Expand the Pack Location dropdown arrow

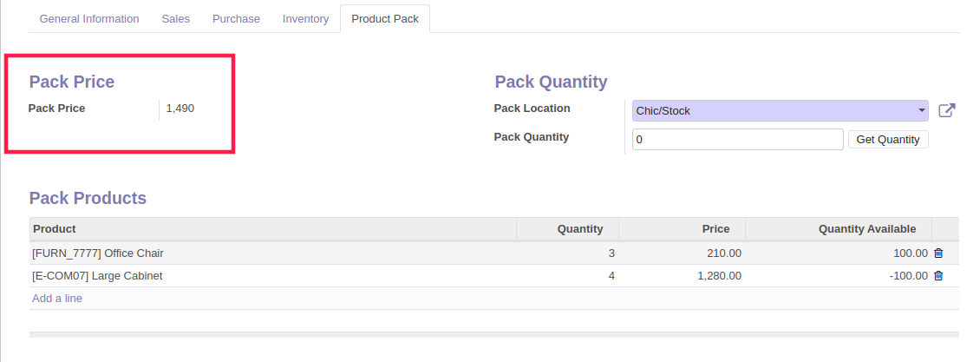pos(922,110)
